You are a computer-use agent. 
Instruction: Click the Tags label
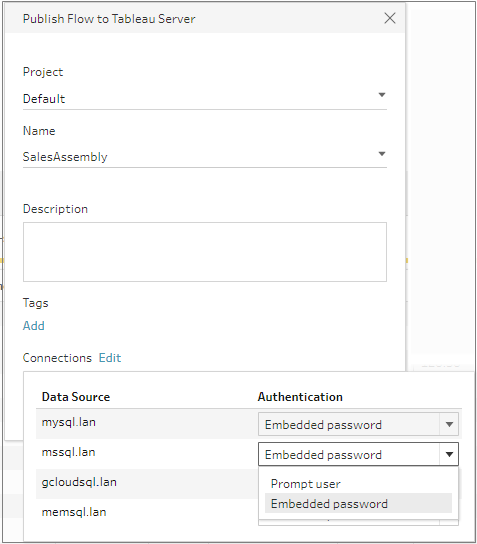coord(35,303)
